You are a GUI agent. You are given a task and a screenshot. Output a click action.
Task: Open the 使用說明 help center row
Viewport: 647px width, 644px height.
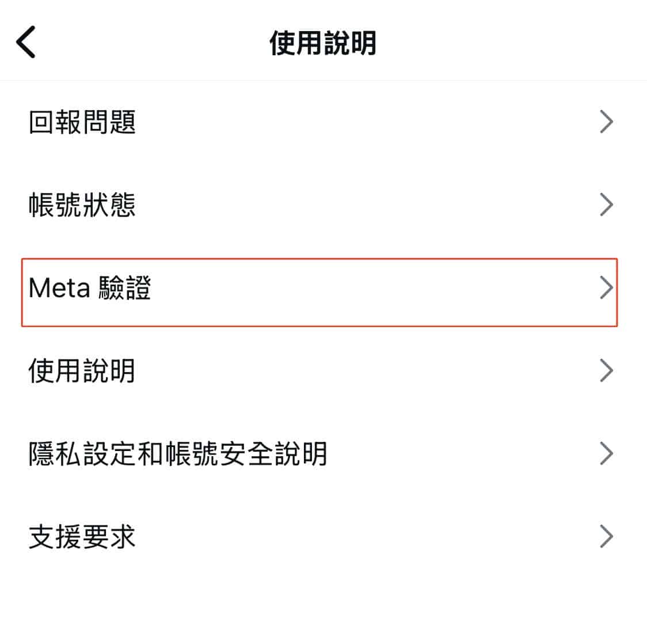tap(323, 370)
